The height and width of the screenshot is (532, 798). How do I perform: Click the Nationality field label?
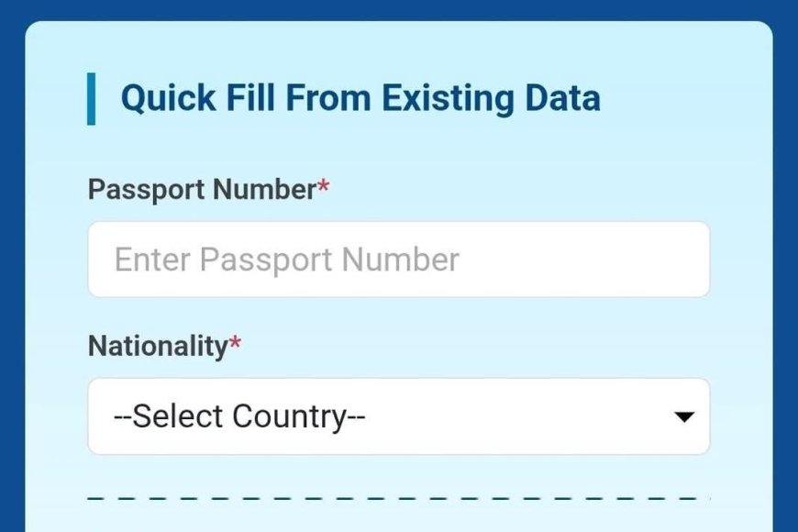tap(157, 347)
